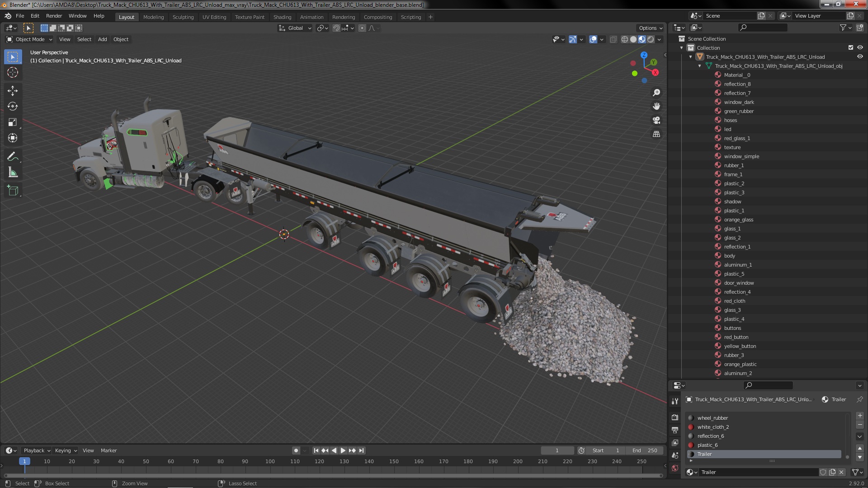Image resolution: width=868 pixels, height=488 pixels.
Task: Open the Output properties tab
Action: click(675, 430)
